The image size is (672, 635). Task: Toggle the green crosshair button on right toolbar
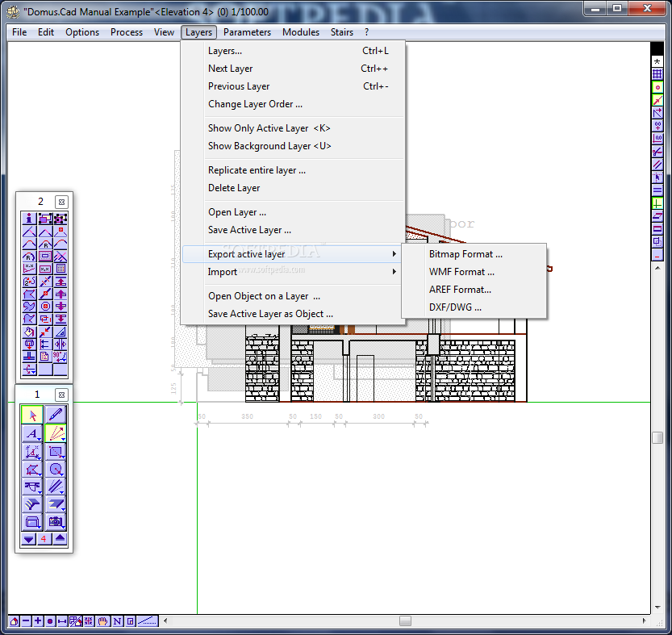657,203
